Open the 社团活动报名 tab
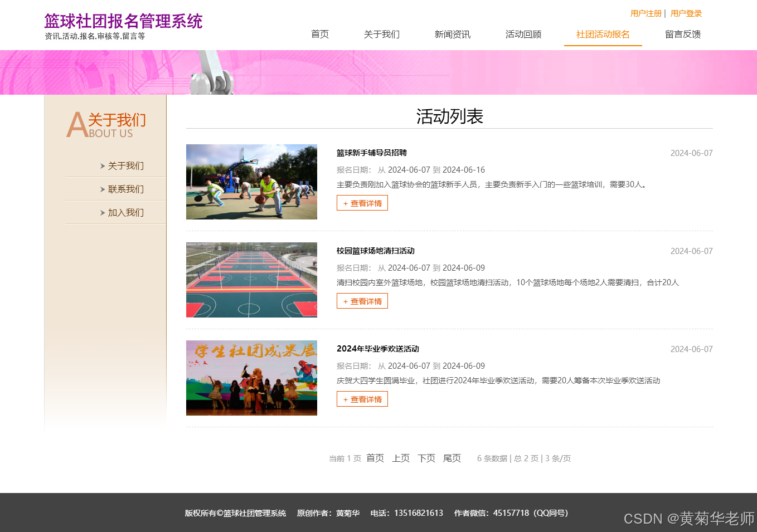This screenshot has width=757, height=532. [603, 34]
